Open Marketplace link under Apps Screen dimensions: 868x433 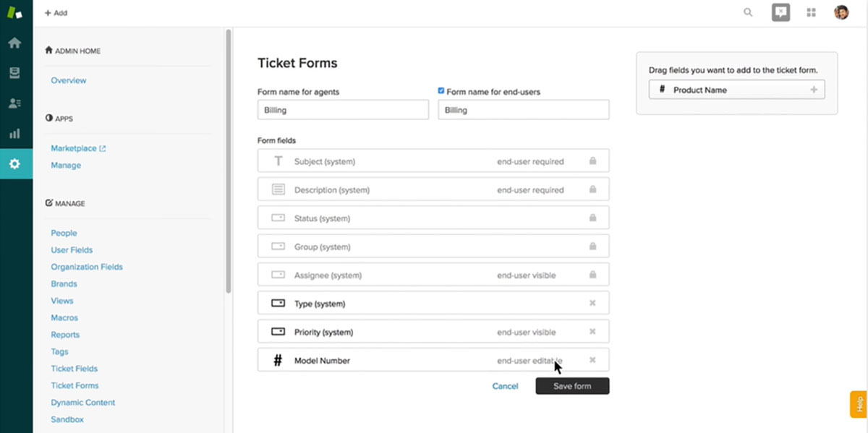(x=74, y=148)
